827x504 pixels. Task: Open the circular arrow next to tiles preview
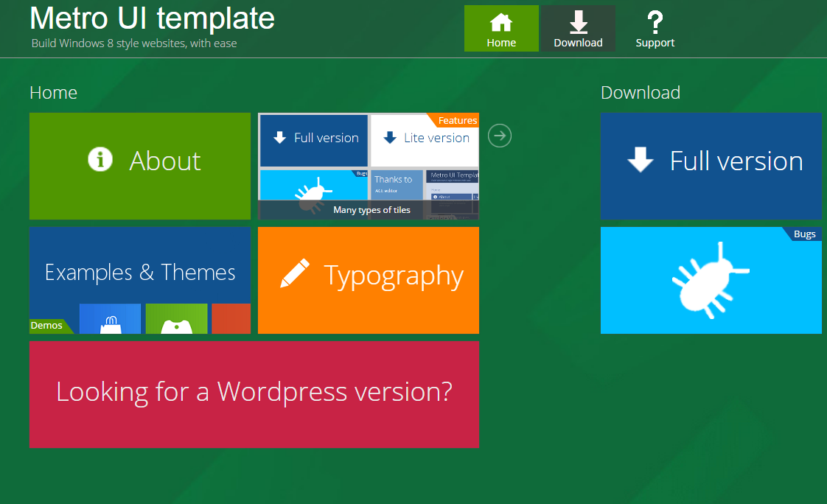(499, 136)
